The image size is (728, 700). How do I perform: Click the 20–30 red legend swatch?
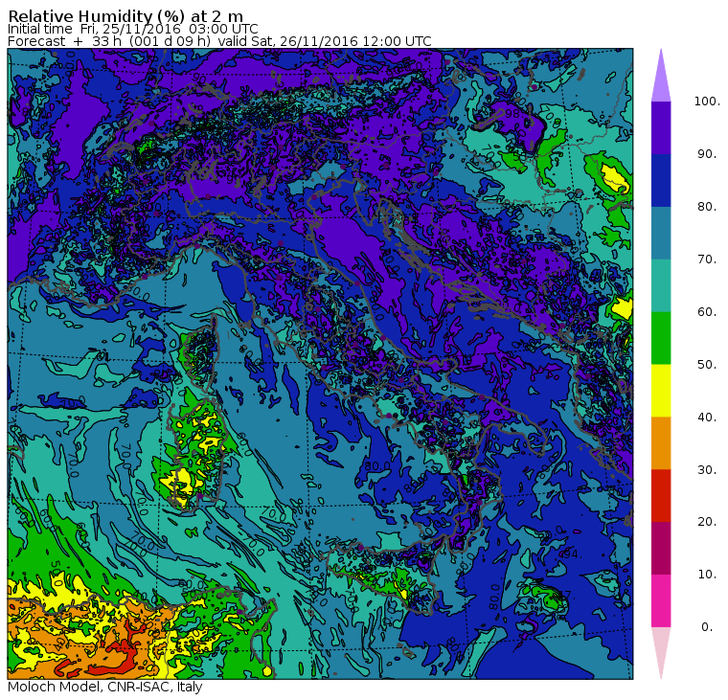tap(661, 496)
